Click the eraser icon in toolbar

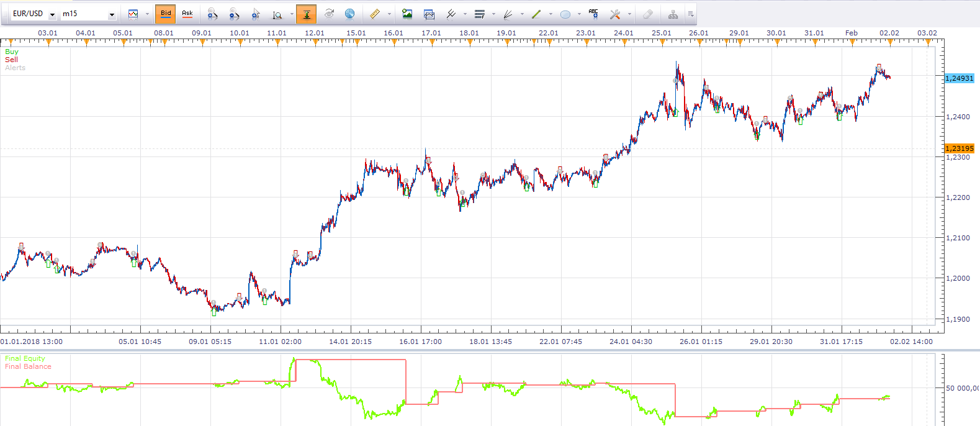[x=647, y=14]
